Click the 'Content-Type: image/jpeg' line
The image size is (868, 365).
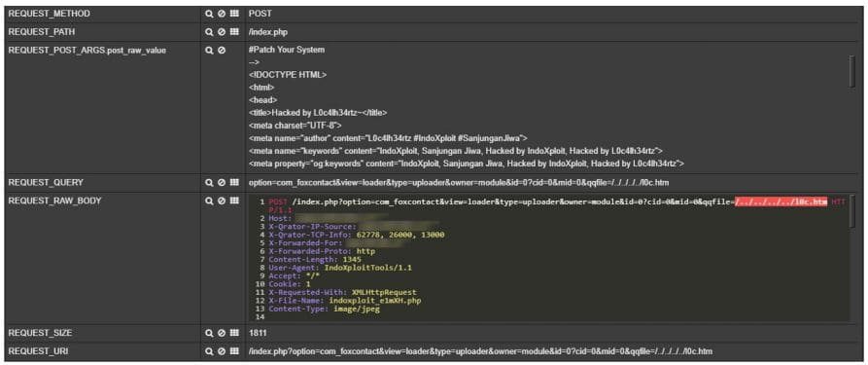click(x=324, y=309)
